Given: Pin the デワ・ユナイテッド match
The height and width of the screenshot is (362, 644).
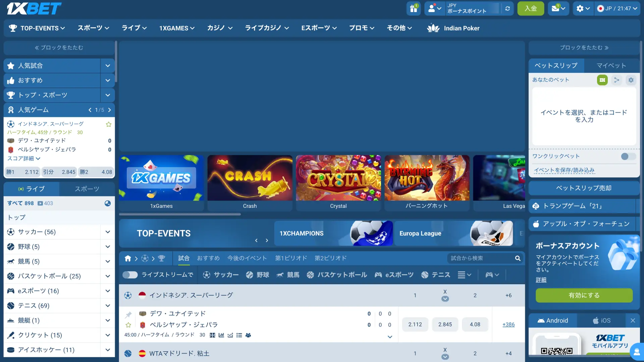Looking at the screenshot, I should 128,314.
